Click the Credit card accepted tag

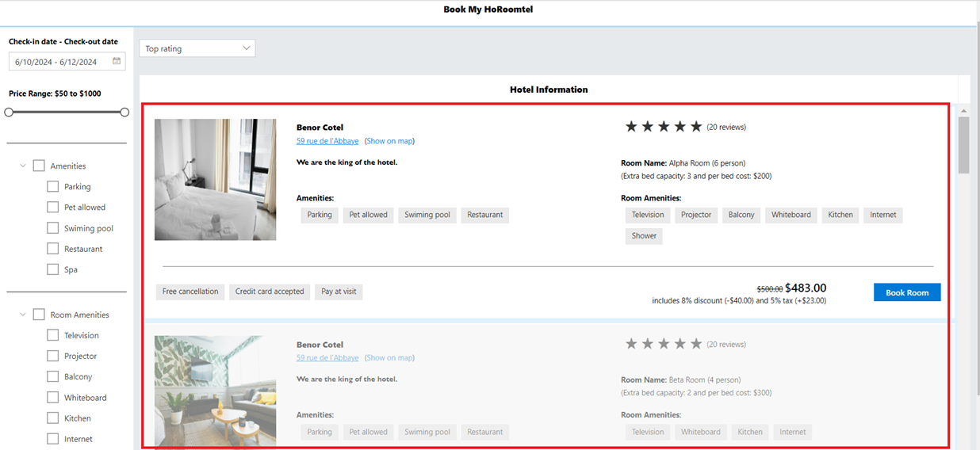click(270, 292)
